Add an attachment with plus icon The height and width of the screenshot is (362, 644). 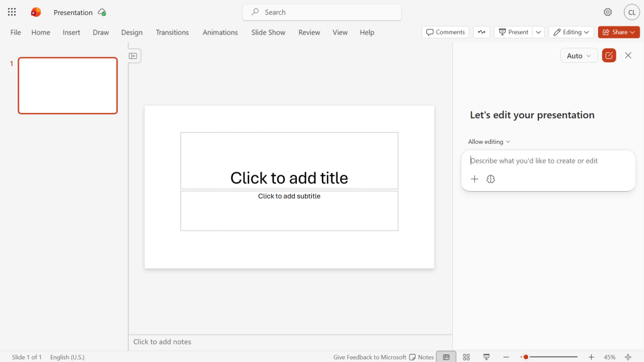[474, 179]
